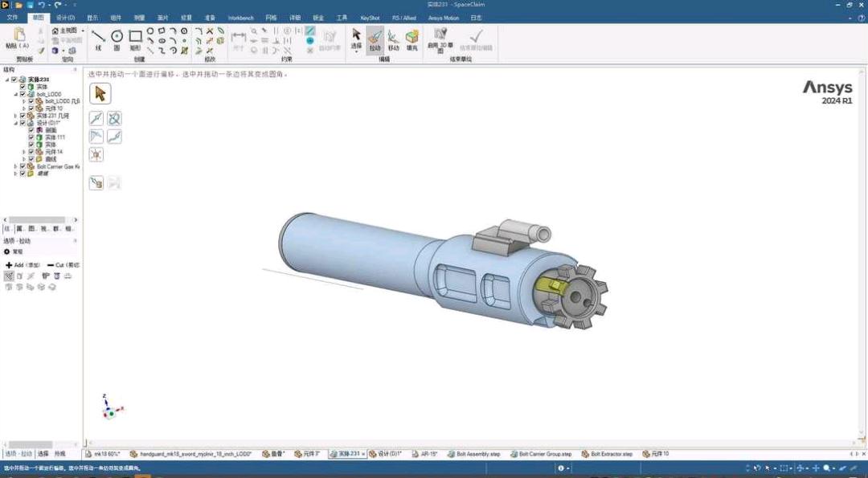Image resolution: width=868 pixels, height=478 pixels.
Task: Choose the Fill (填充) tool
Action: click(x=411, y=39)
